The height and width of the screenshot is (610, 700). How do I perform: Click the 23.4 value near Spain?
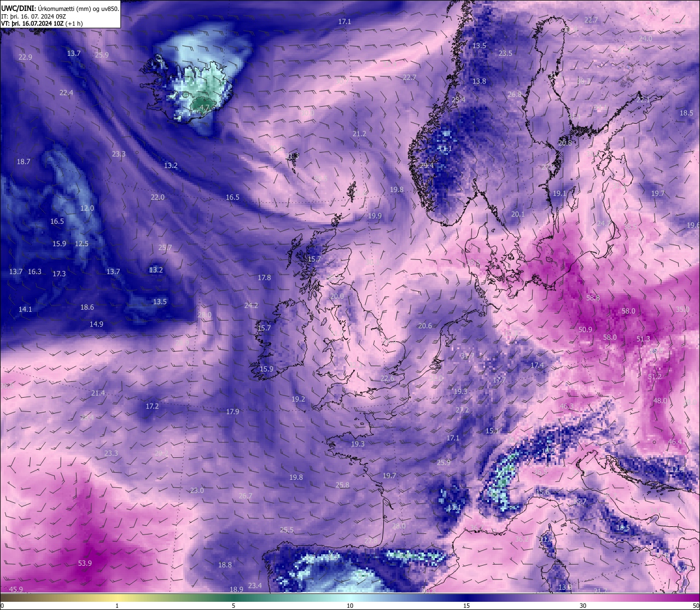point(255,585)
